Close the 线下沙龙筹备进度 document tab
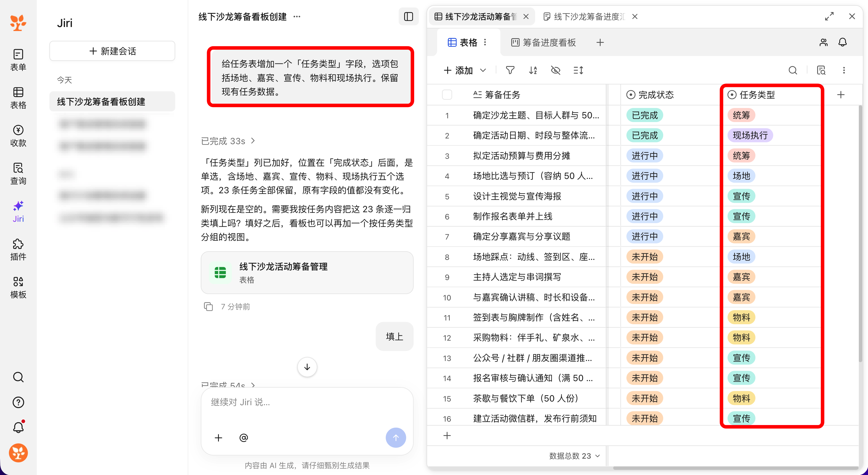 click(x=635, y=16)
